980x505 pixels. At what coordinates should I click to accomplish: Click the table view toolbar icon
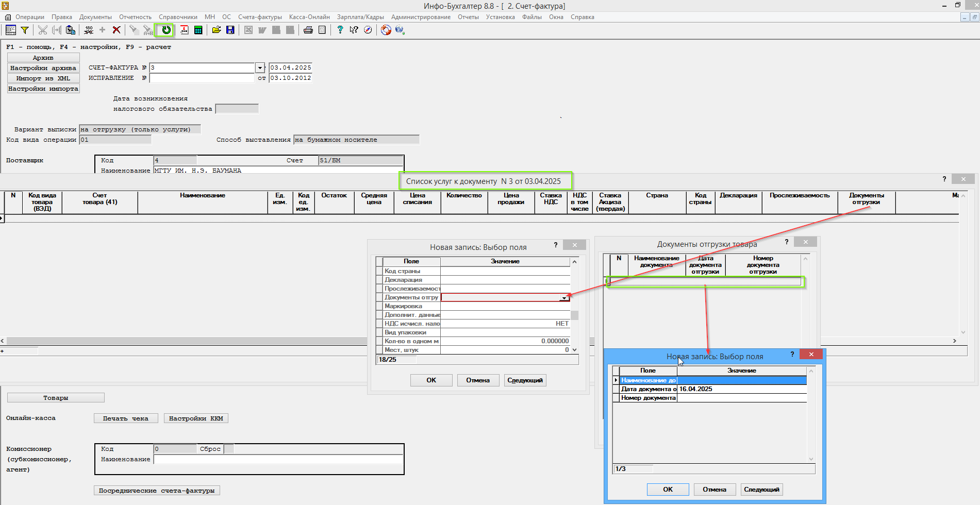tap(10, 30)
